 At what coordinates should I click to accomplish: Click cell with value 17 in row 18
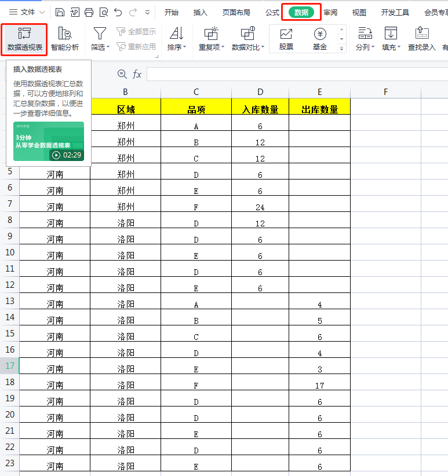click(319, 382)
